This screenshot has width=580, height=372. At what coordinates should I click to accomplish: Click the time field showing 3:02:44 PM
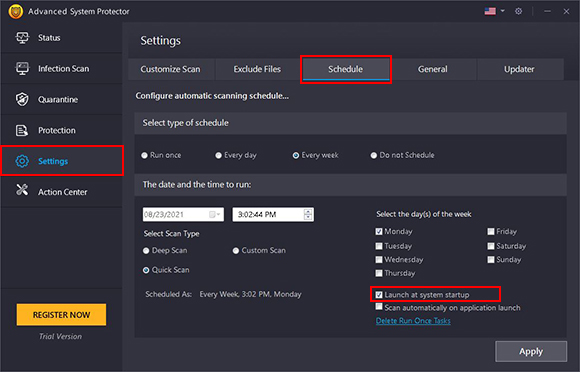click(x=273, y=214)
